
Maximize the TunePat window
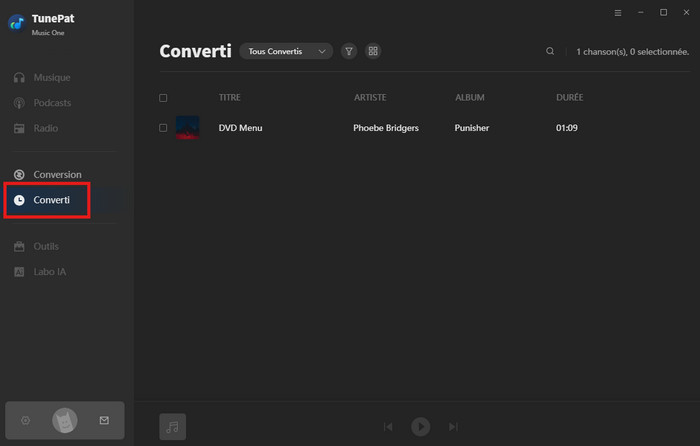pyautogui.click(x=663, y=13)
